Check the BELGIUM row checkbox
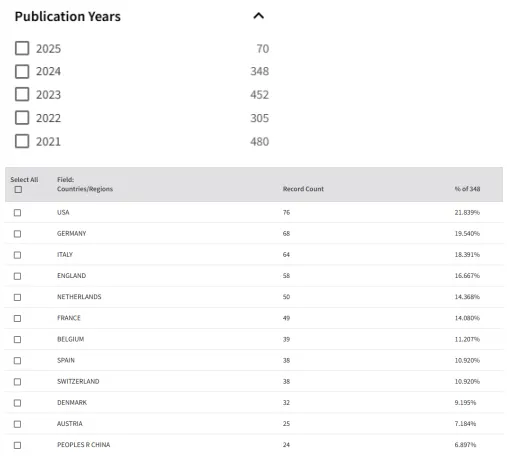 click(x=17, y=339)
